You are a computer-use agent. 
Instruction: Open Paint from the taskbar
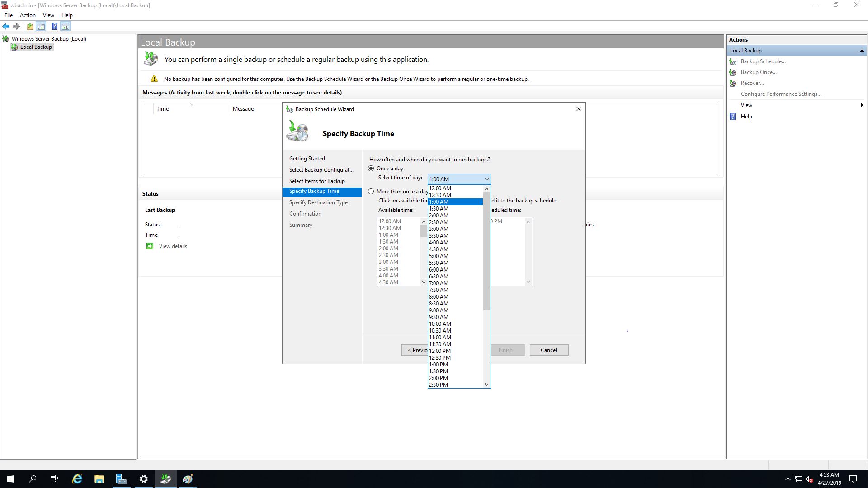pyautogui.click(x=188, y=479)
